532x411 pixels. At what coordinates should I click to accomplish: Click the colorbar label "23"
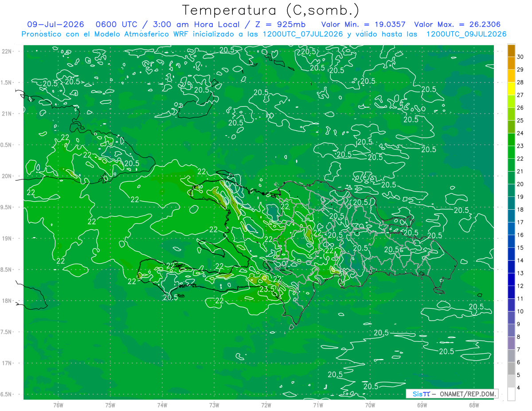click(520, 146)
